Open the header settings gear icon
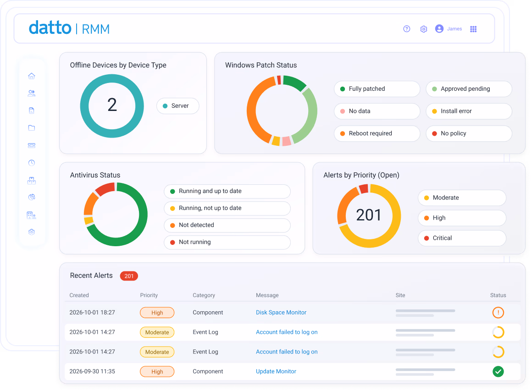The width and height of the screenshot is (532, 392). [424, 29]
